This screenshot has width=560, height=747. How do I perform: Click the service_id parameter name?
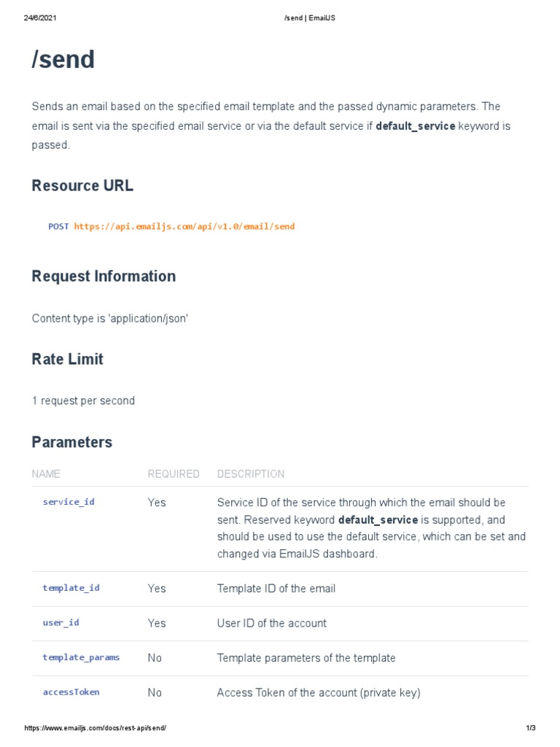click(x=69, y=502)
